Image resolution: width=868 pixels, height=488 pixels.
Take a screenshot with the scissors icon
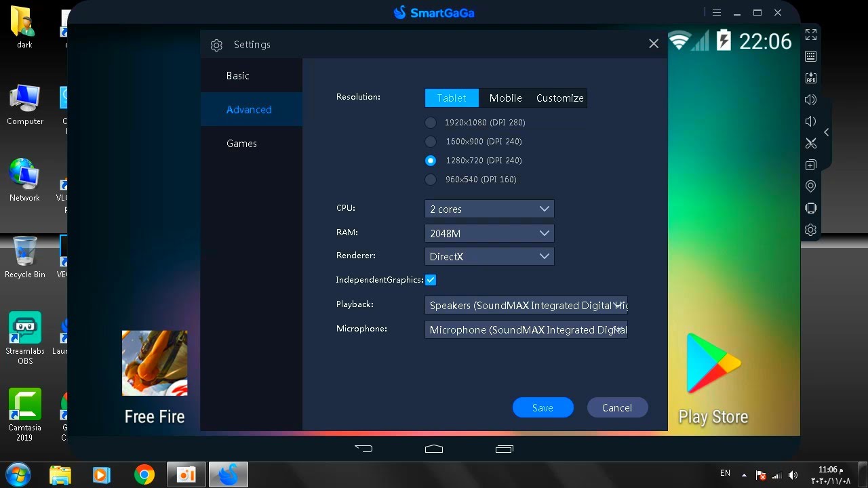click(811, 143)
